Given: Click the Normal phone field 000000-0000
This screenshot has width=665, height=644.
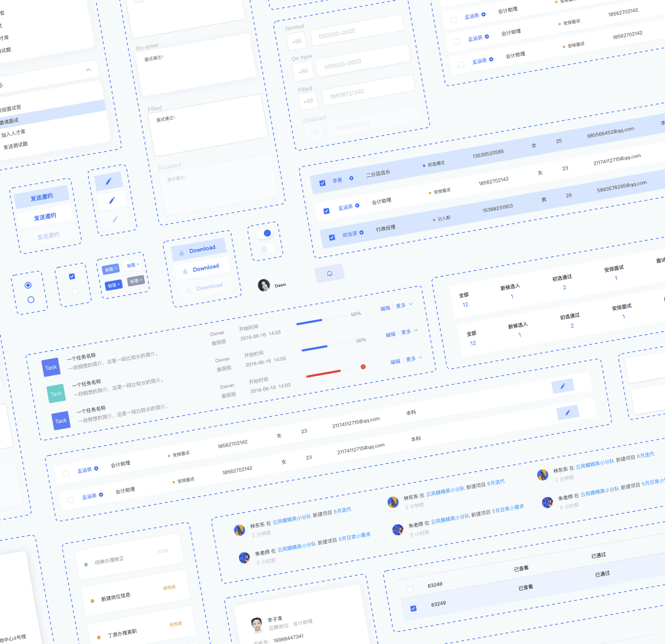Looking at the screenshot, I should [357, 31].
